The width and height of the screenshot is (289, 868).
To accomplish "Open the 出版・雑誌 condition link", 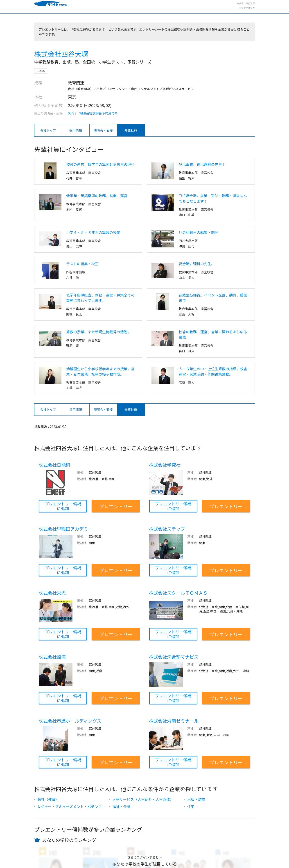I will coord(196,799).
